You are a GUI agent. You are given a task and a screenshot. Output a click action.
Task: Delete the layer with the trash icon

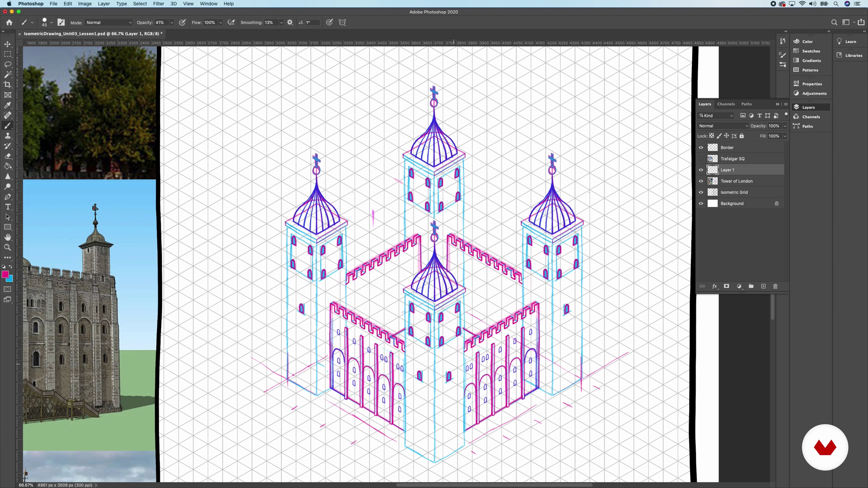(x=775, y=286)
